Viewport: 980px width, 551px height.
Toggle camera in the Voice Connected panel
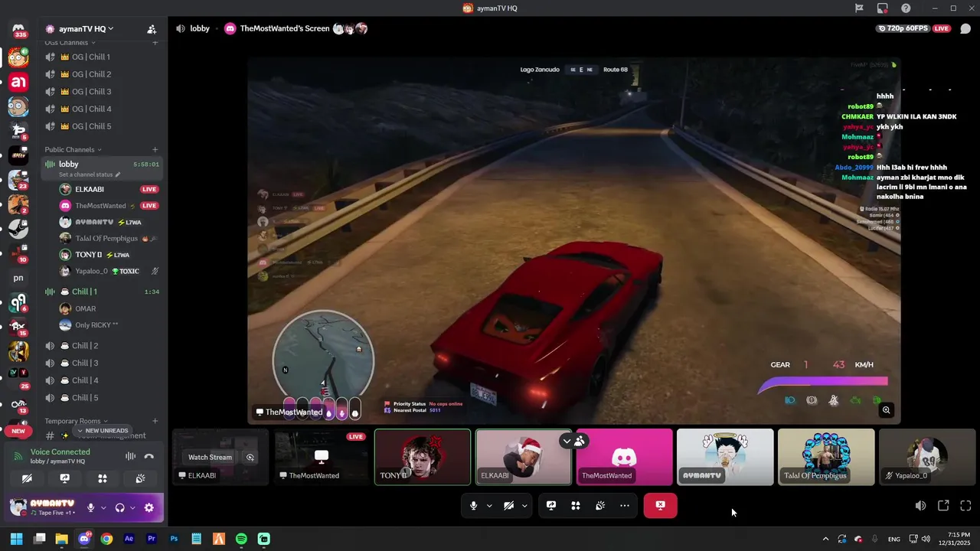[27, 478]
